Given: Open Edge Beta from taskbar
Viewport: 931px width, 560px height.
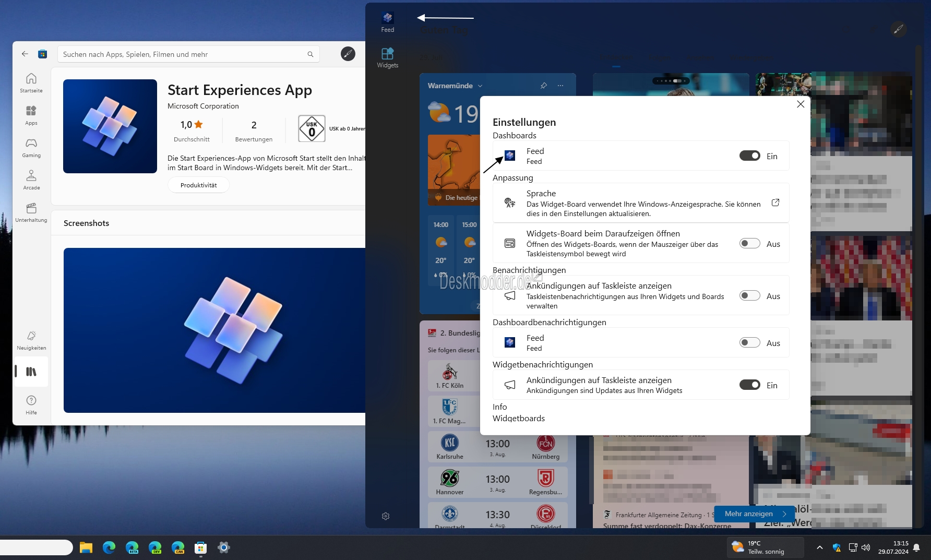Looking at the screenshot, I should 132,547.
